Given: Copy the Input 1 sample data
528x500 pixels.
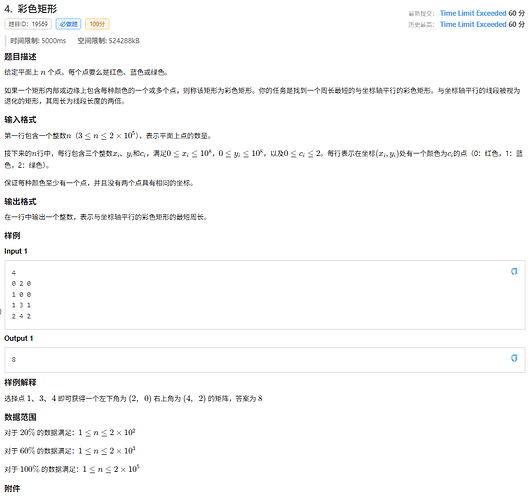Looking at the screenshot, I should coord(514,271).
